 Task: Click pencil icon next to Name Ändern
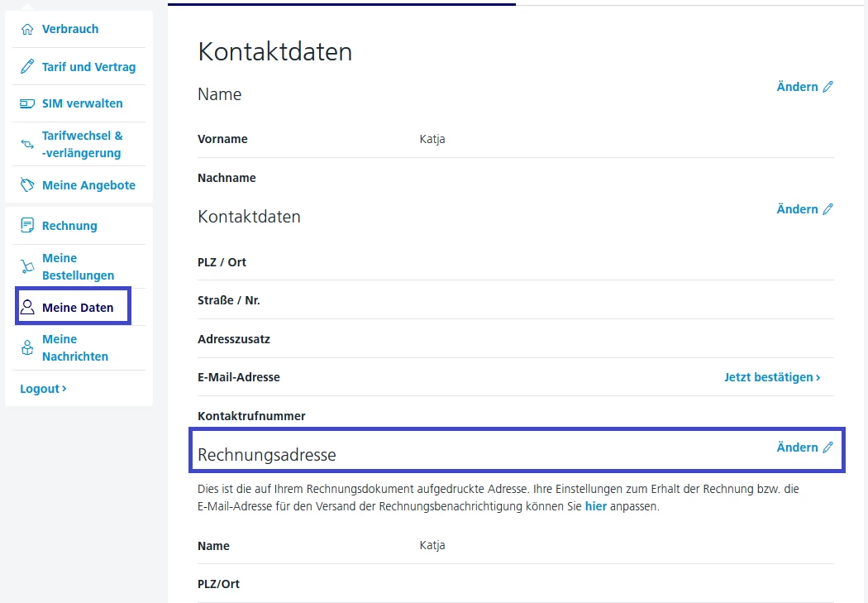tap(828, 87)
